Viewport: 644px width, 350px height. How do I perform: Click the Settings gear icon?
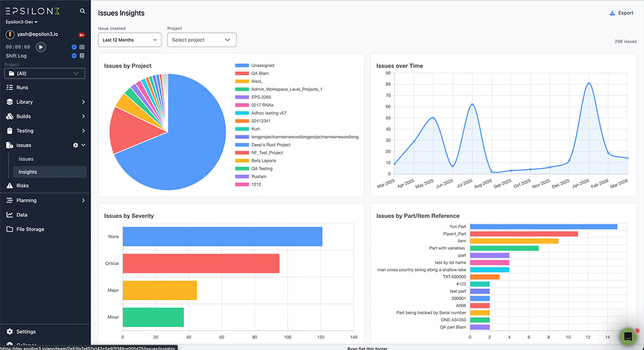(10, 332)
